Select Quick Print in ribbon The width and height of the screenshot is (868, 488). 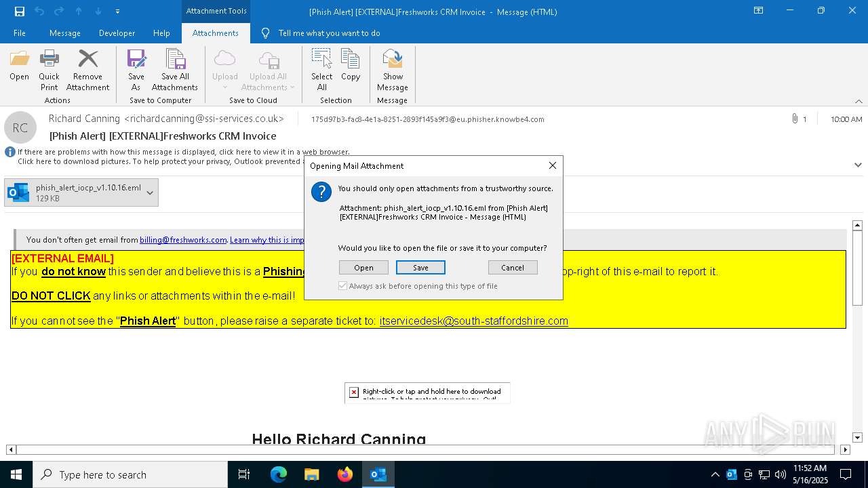[49, 70]
